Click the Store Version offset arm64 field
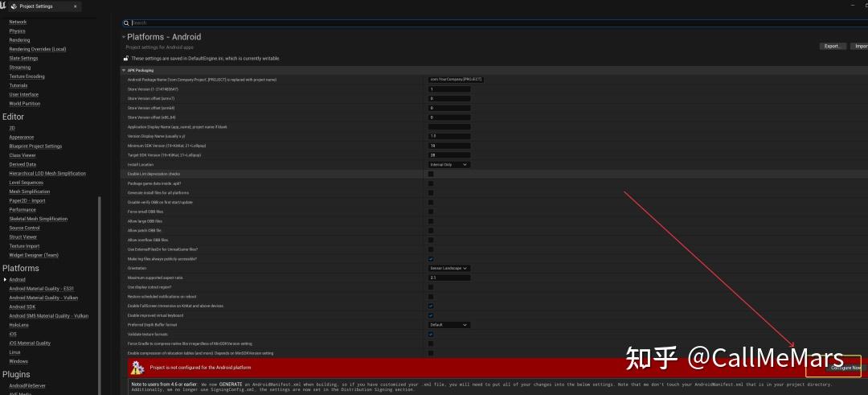 [449, 108]
